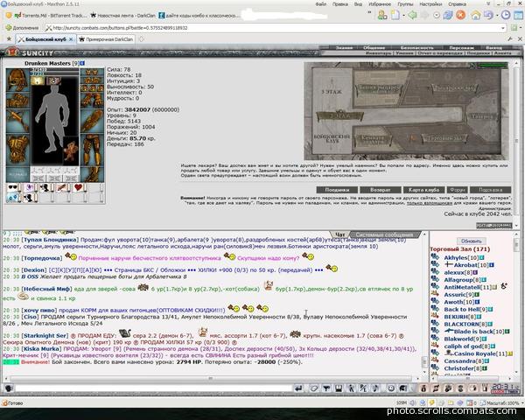The height and width of the screenshot is (420, 525).
Task: Open the Безопасность game menu
Action: (x=416, y=48)
